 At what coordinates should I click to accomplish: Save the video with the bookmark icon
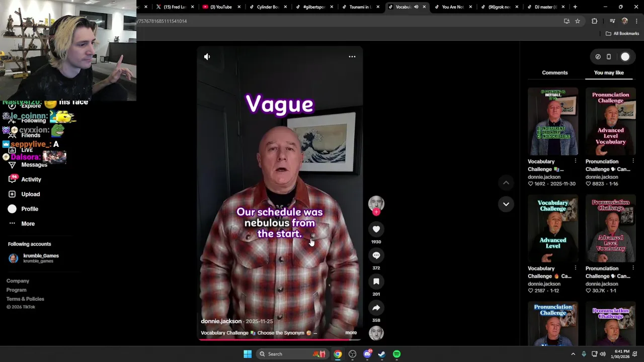pyautogui.click(x=376, y=282)
